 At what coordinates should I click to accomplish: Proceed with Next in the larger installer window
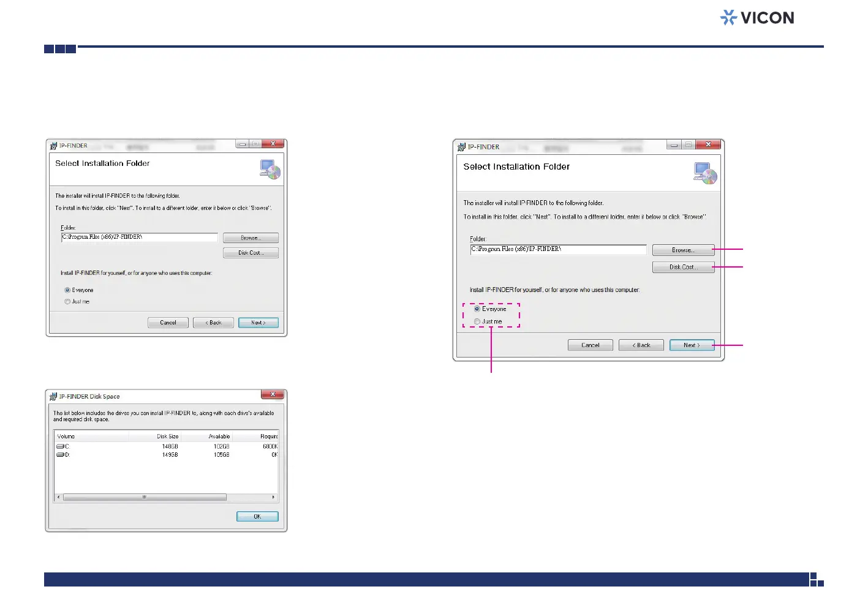tap(692, 345)
